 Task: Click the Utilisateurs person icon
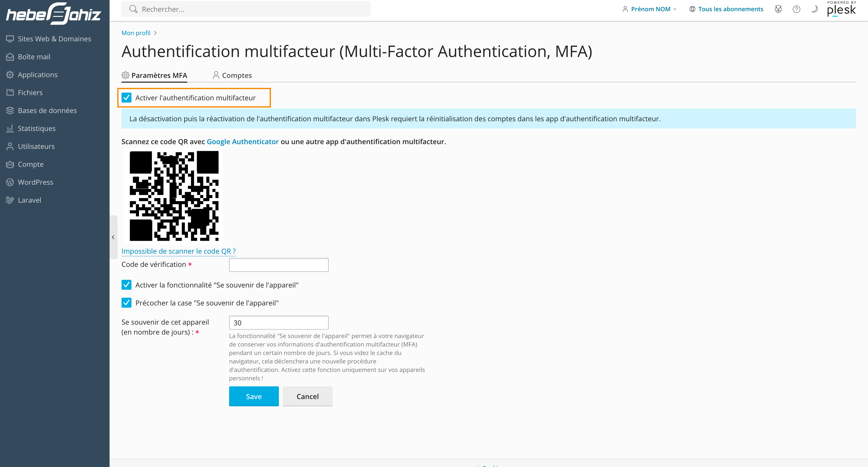click(x=10, y=146)
